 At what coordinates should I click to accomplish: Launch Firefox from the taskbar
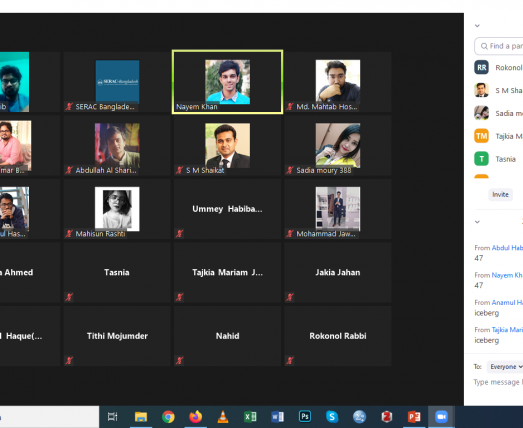(195, 417)
